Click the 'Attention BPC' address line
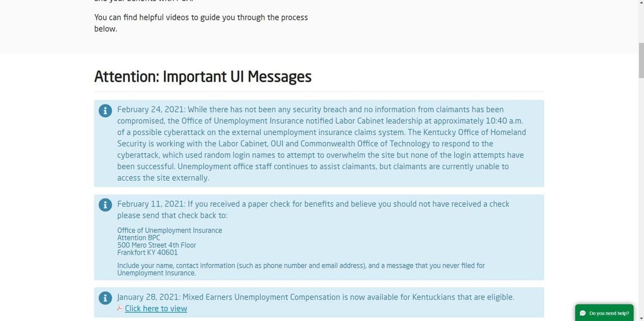This screenshot has width=644, height=321. (x=138, y=238)
